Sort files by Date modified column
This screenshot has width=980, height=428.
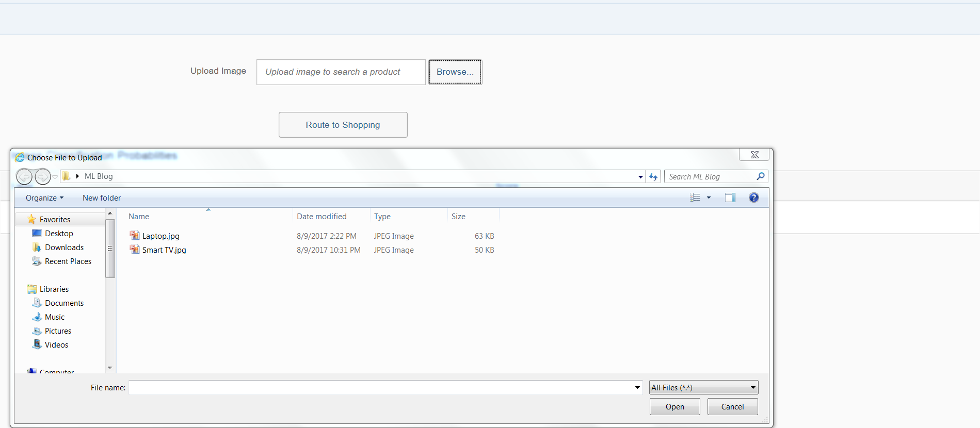pyautogui.click(x=322, y=217)
